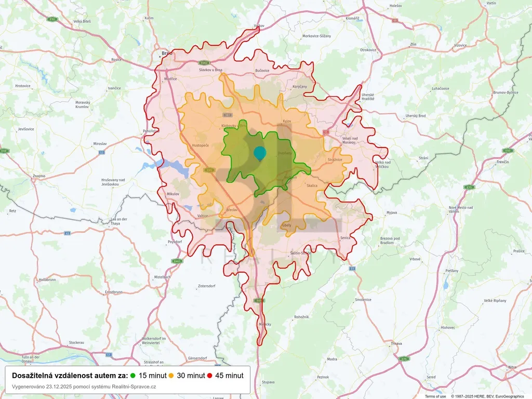This screenshot has height=399, width=532.
Task: Click the red 45 minut legend dot
Action: pyautogui.click(x=210, y=376)
